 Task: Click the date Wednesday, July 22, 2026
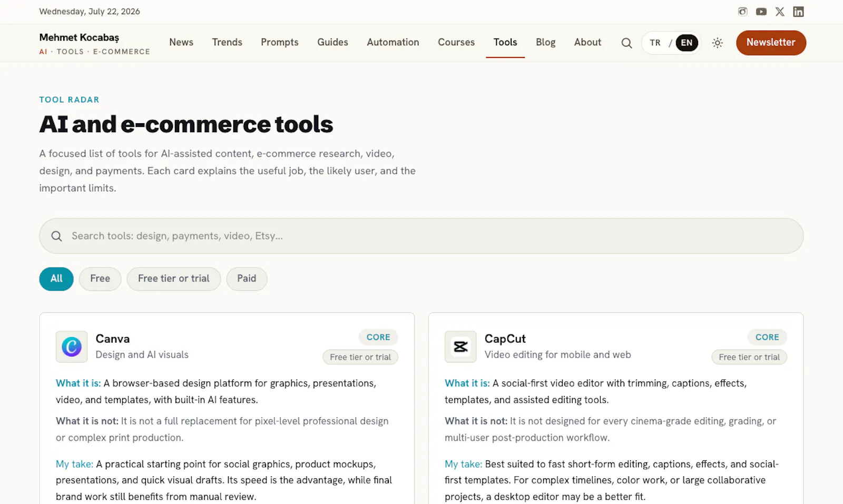[x=90, y=12]
